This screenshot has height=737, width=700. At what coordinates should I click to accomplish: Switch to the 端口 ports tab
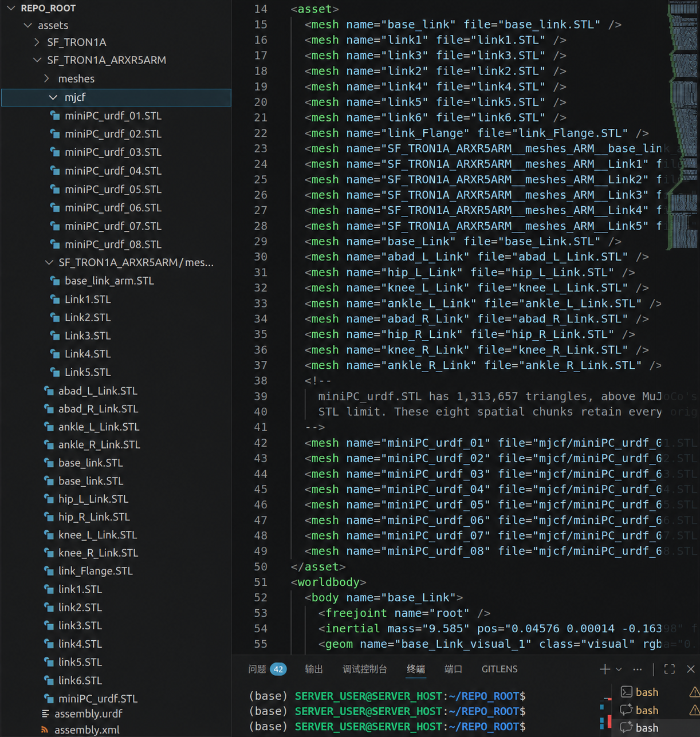point(453,669)
